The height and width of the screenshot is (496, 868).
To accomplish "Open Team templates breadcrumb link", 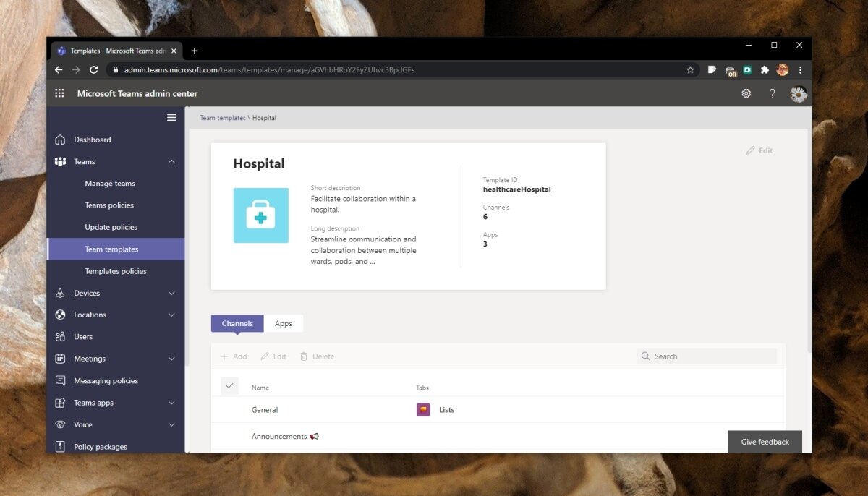I will pos(222,117).
